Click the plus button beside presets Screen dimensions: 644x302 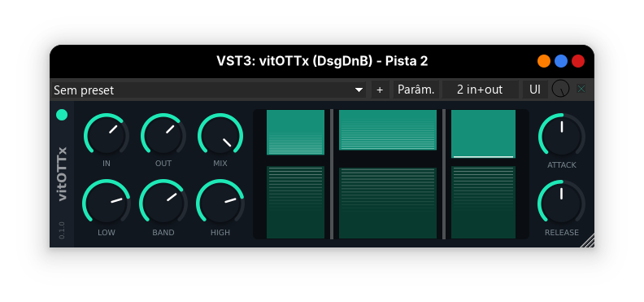coord(380,90)
